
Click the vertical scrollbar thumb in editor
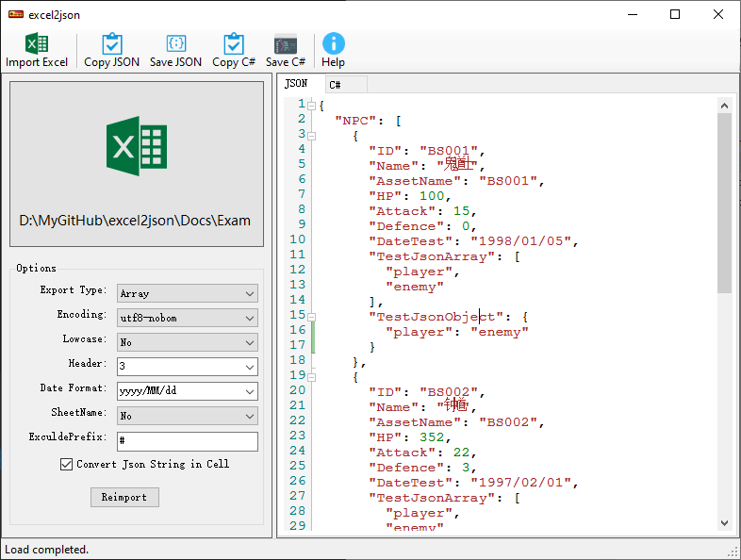724,203
